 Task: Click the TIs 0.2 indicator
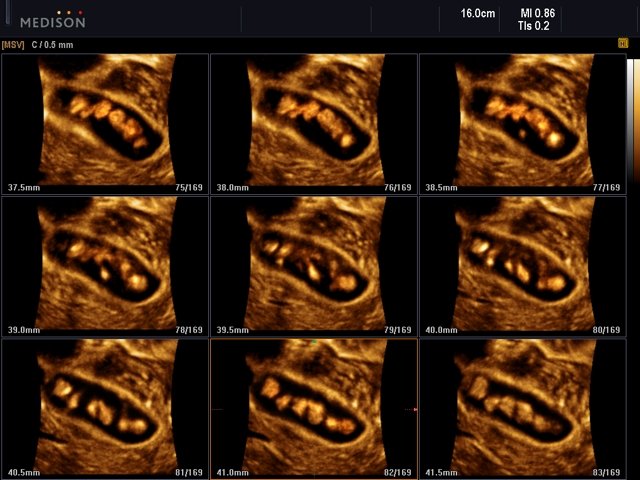point(534,27)
